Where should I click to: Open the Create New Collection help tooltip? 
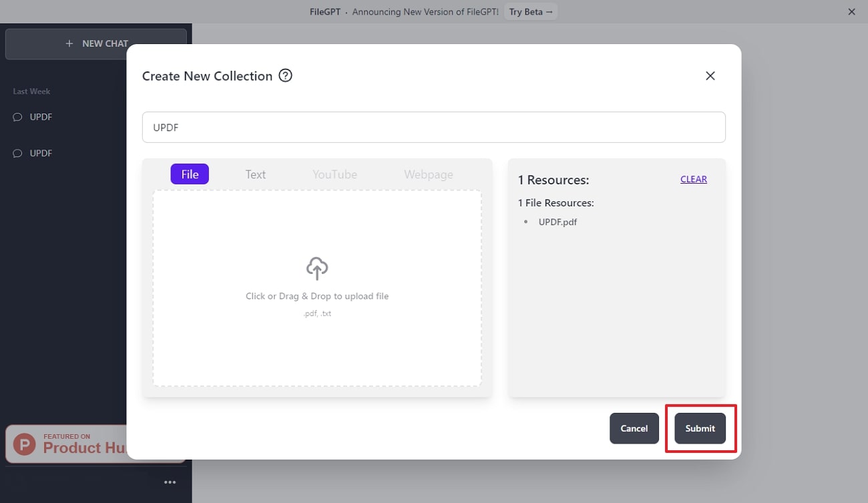coord(285,75)
